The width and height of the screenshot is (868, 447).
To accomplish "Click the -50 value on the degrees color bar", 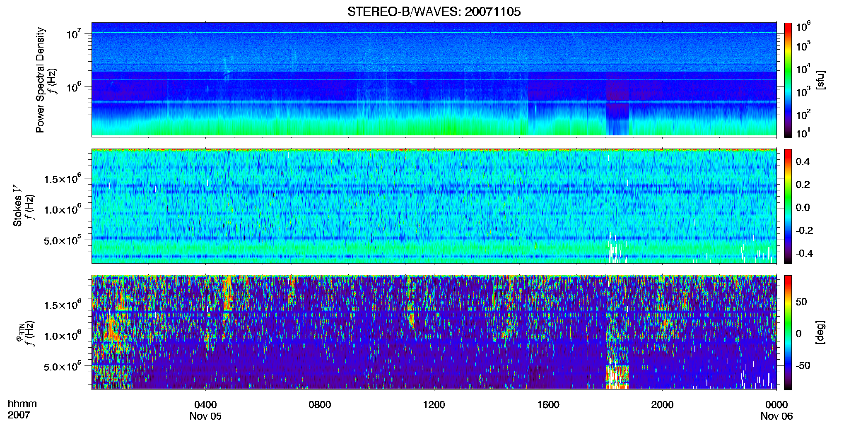I will click(x=803, y=365).
